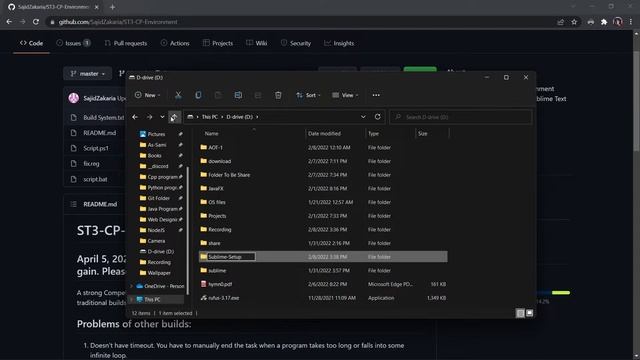This screenshot has height=360, width=640.
Task: Open the Chrome profile avatar
Action: coord(618,22)
